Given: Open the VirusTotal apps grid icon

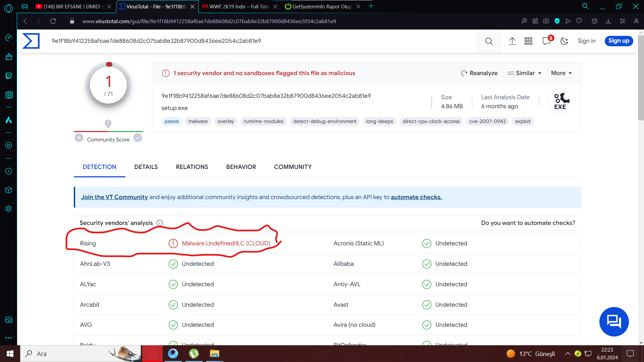Looking at the screenshot, I should pyautogui.click(x=528, y=41).
